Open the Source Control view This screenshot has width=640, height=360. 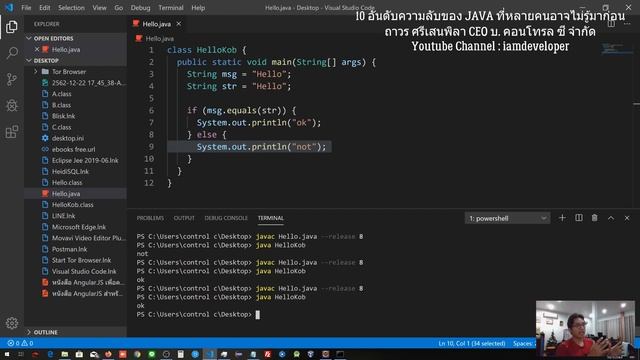click(x=11, y=79)
